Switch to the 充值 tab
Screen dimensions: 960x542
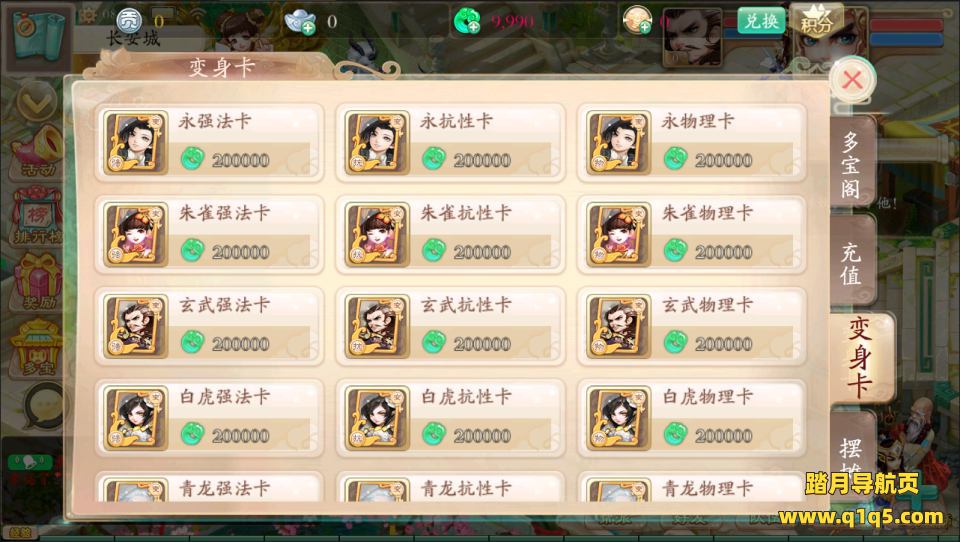tap(851, 263)
